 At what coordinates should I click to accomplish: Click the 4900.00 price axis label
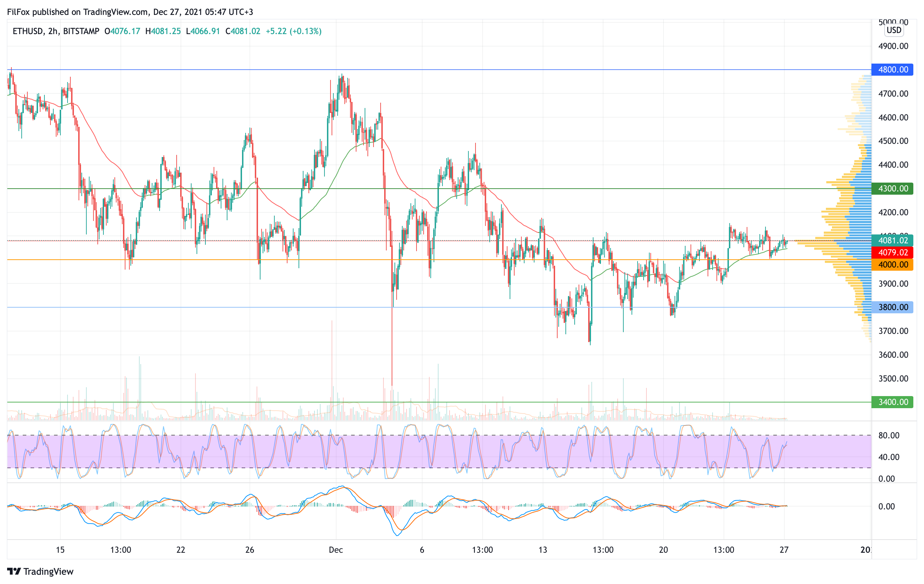893,46
